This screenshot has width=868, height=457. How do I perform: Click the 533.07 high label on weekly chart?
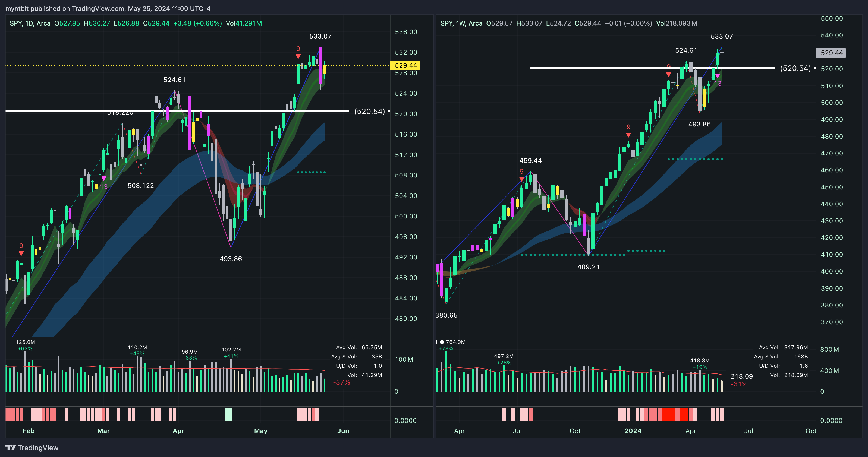(722, 36)
